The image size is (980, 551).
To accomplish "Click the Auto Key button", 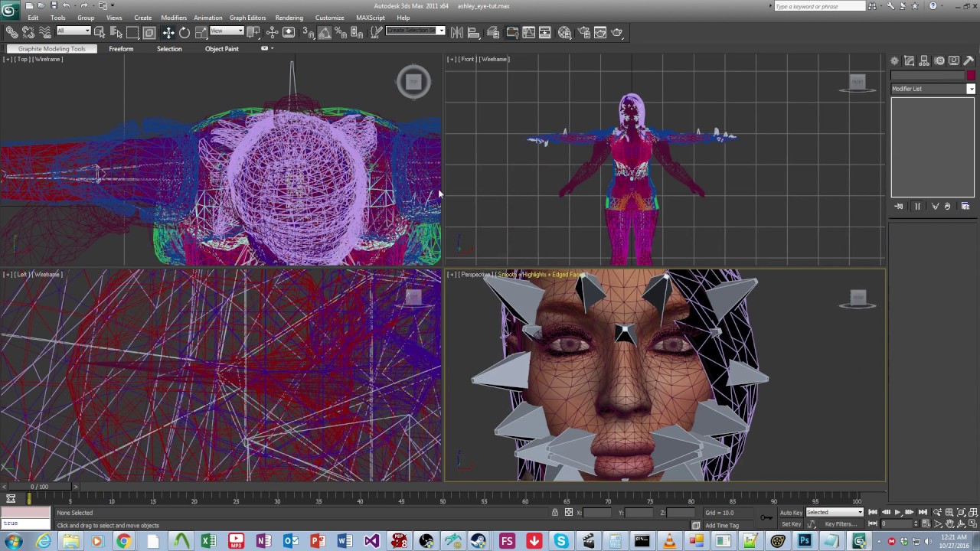I will 791,512.
